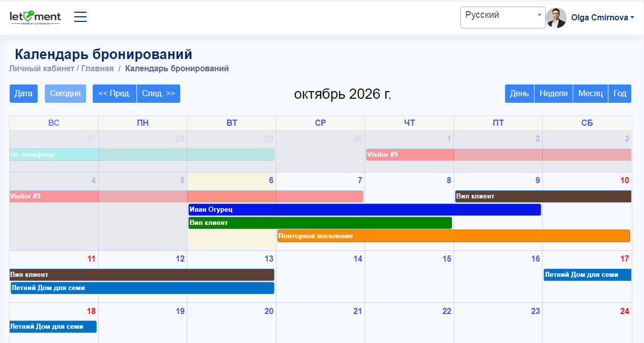Select day number 7
Screen dimensions: 644x343
pyautogui.click(x=360, y=181)
